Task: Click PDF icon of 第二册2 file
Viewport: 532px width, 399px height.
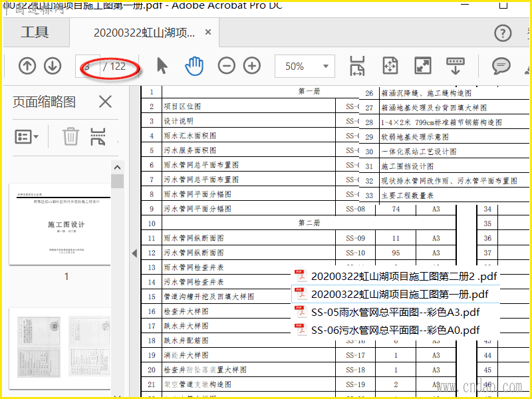Action: [301, 276]
